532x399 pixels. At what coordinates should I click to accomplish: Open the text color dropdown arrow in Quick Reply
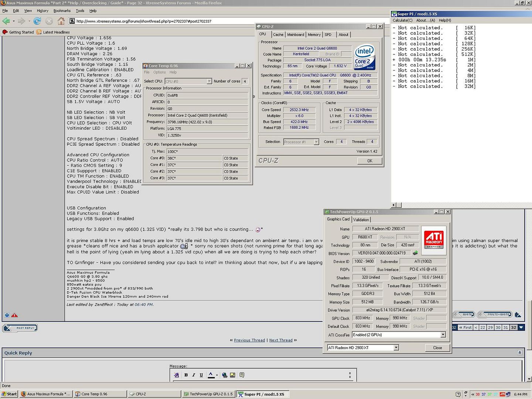tap(217, 375)
